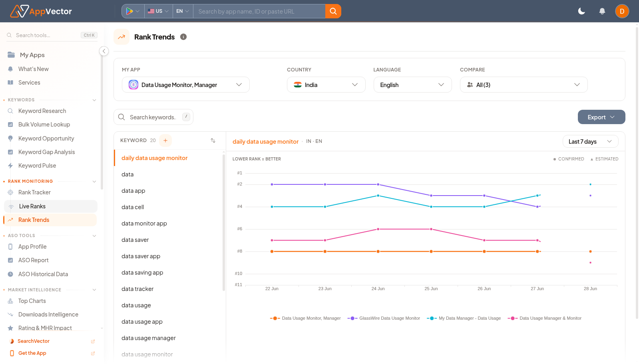Collapse the Market Intelligence section

coord(94,290)
